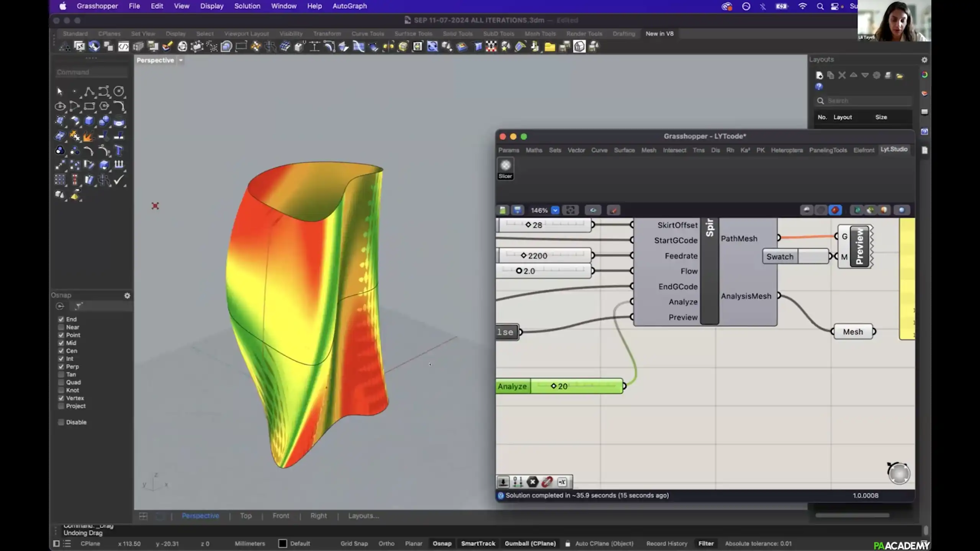Uncheck the Vertex osnap checkbox
This screenshot has height=551, width=980.
(61, 398)
